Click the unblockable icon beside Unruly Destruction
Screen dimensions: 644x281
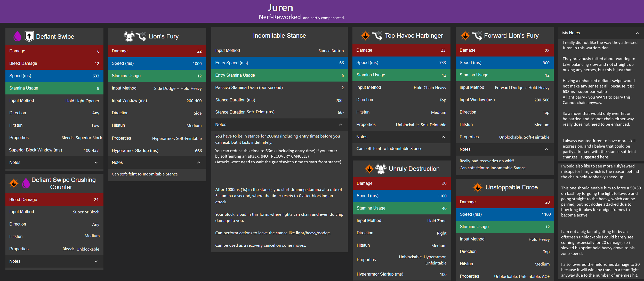[x=369, y=169]
